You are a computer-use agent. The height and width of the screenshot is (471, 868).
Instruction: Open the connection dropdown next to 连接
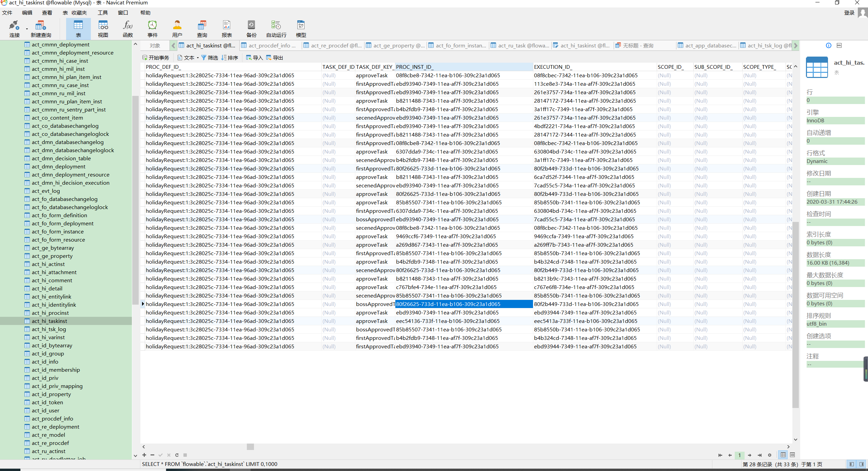[26, 28]
